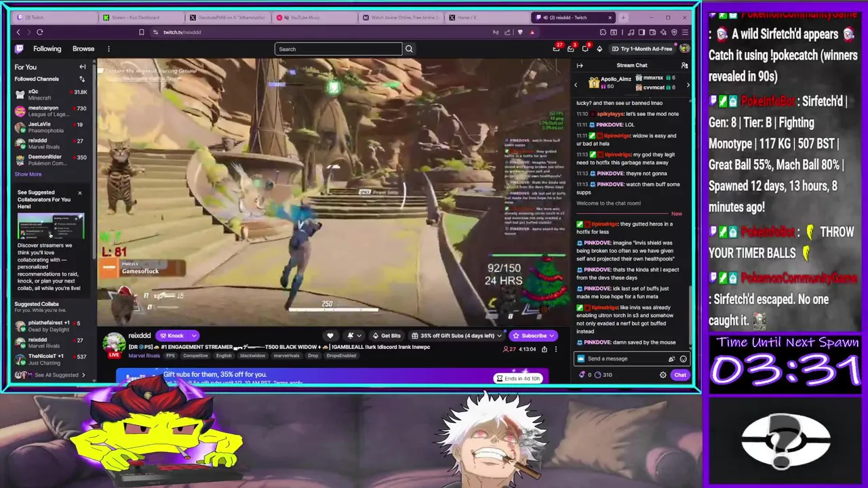The image size is (868, 488).
Task: Collapse the Stream Chat panel
Action: [x=580, y=66]
